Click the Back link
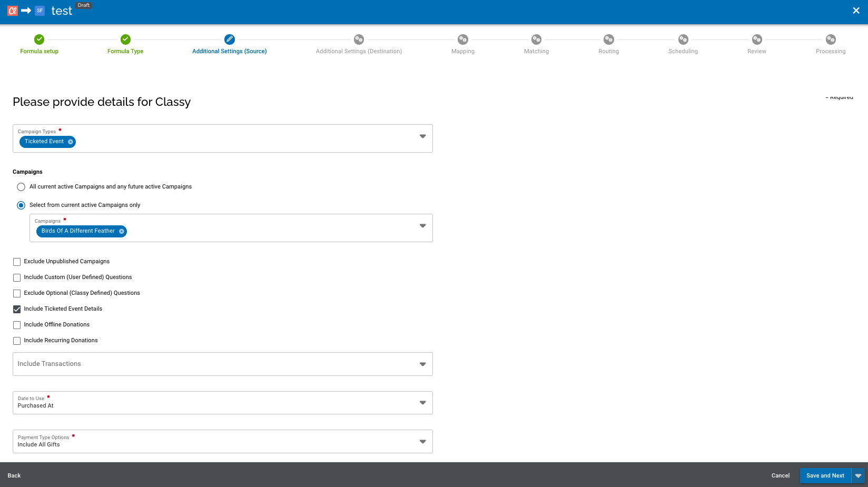Screen dimensions: 868x487 point(14,475)
